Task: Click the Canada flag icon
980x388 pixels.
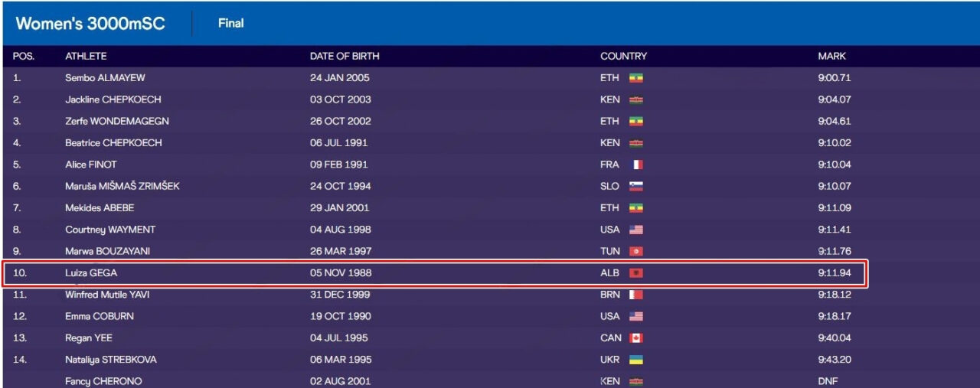Action: pyautogui.click(x=635, y=338)
